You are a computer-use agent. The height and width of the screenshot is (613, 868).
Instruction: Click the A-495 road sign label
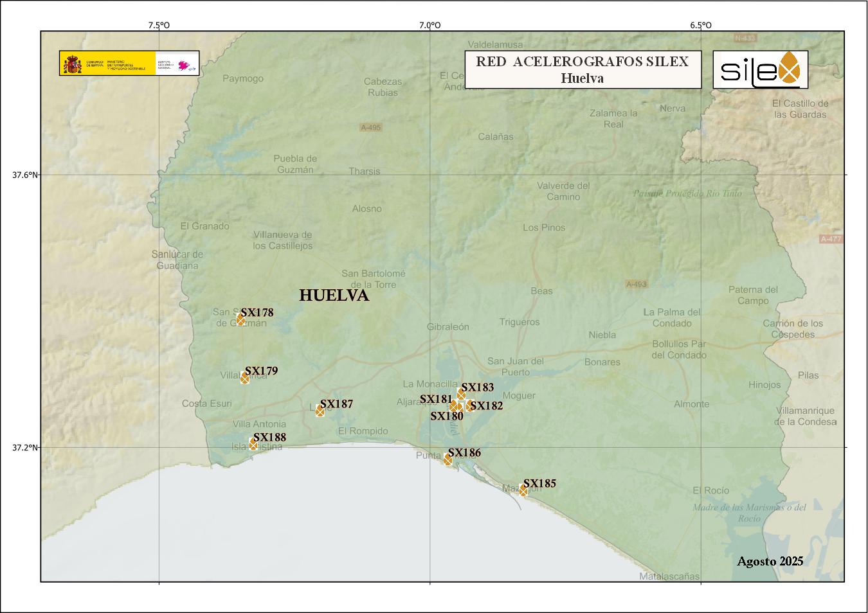[x=370, y=128]
